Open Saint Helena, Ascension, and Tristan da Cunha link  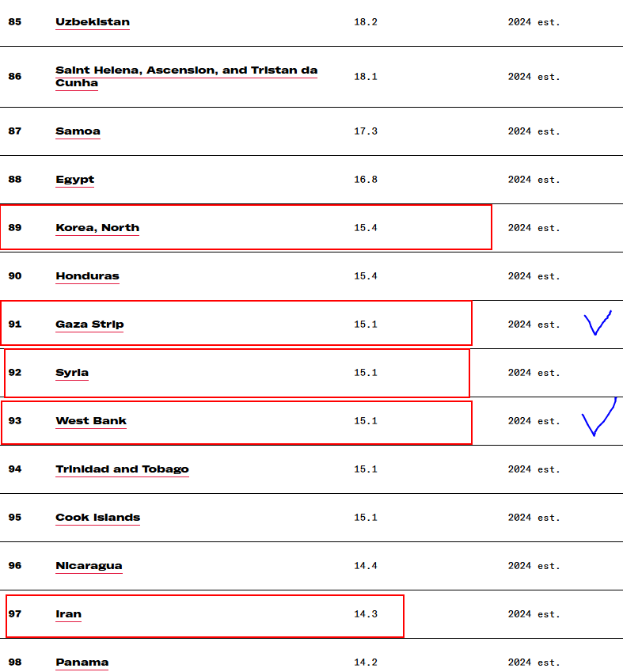pyautogui.click(x=187, y=76)
